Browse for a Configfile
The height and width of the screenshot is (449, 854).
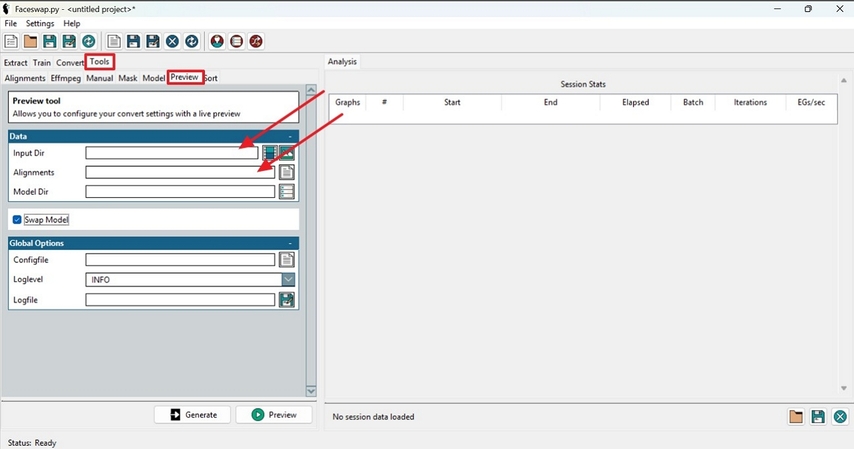(287, 260)
